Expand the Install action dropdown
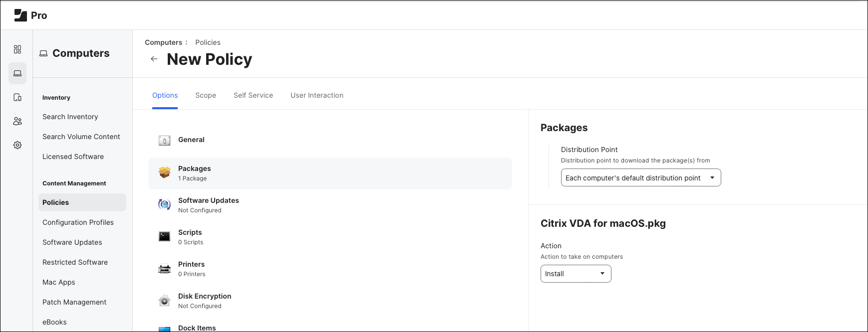868x332 pixels. [x=576, y=274]
